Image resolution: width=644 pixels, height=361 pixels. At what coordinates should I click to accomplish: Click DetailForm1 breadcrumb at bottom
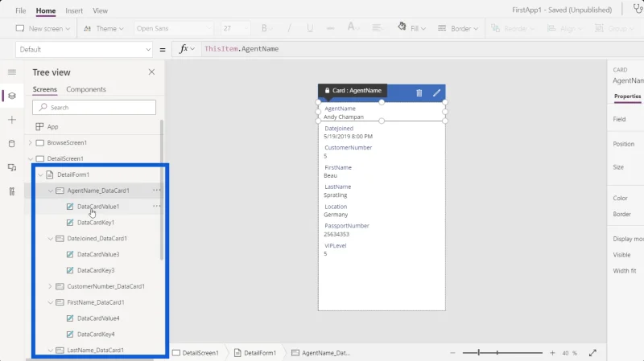255,353
